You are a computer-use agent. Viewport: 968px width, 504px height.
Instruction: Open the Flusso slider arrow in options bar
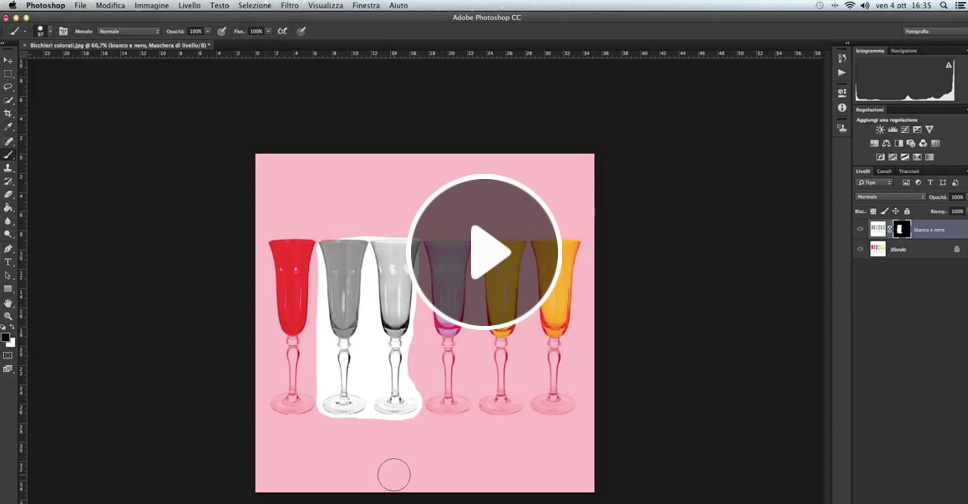(269, 31)
